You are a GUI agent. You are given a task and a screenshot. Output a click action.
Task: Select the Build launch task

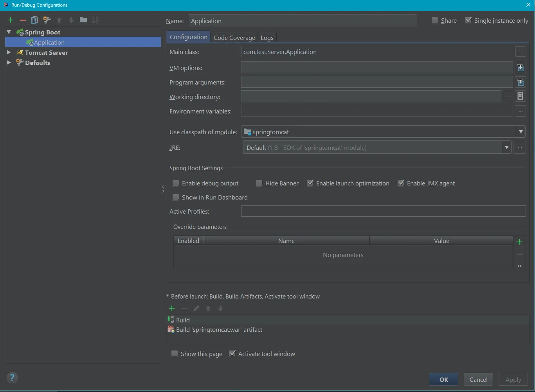point(348,320)
